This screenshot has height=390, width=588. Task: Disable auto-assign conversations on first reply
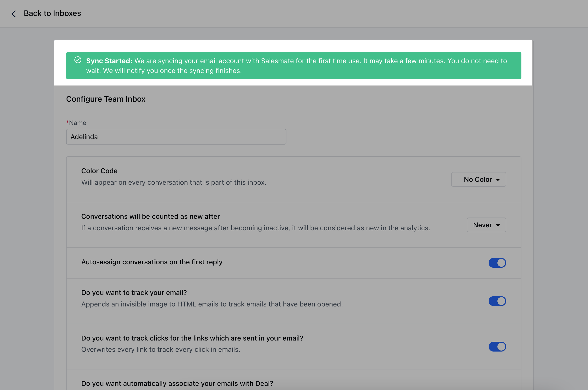pyautogui.click(x=497, y=263)
